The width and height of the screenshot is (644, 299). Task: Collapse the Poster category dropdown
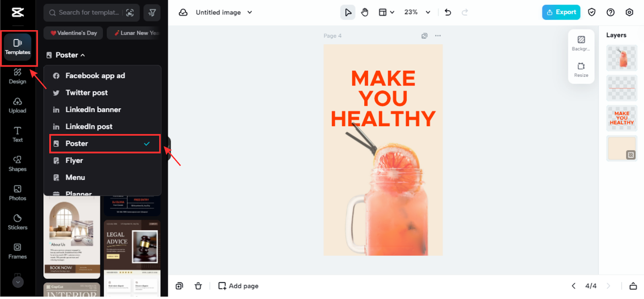[65, 55]
